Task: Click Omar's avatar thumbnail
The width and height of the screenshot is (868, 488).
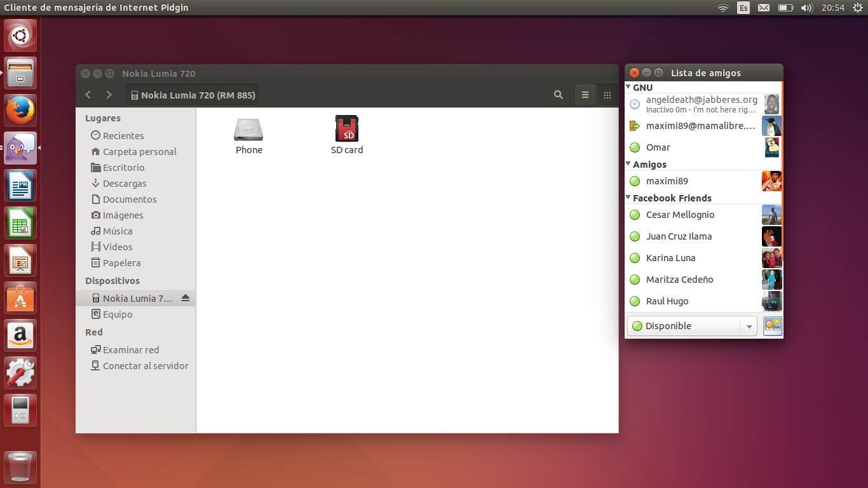Action: coord(771,147)
